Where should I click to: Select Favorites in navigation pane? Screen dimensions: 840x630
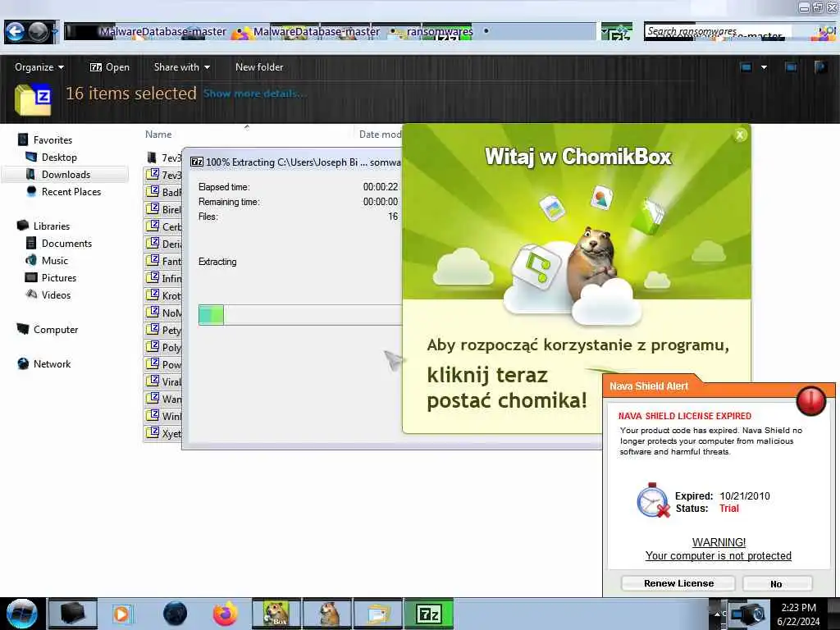[x=52, y=139]
